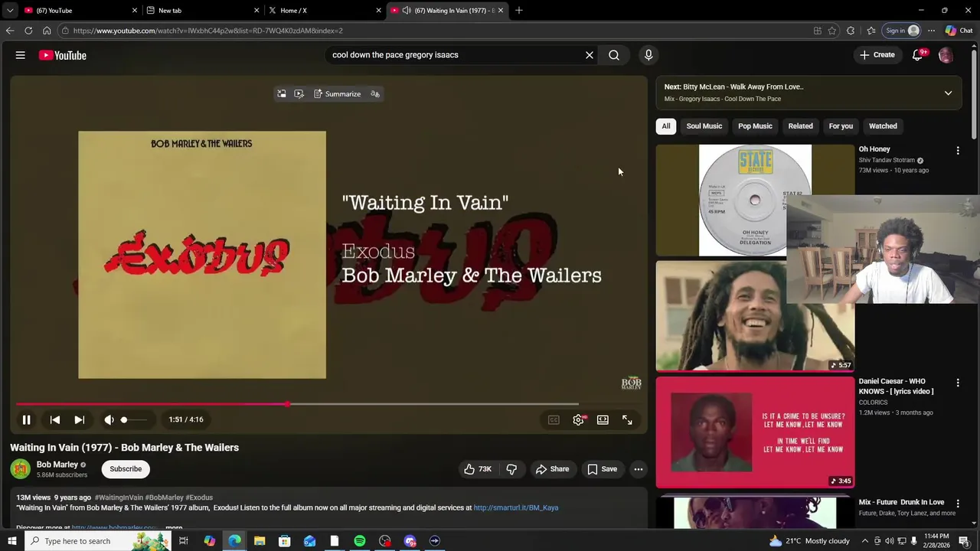Add this page to favorites star

pos(832,31)
